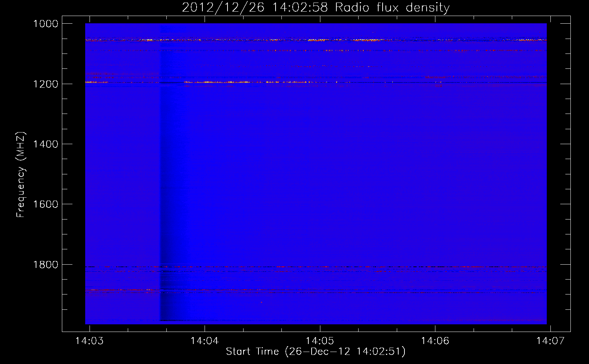Click the 1200 frequency tick label
The width and height of the screenshot is (589, 364).
point(46,84)
